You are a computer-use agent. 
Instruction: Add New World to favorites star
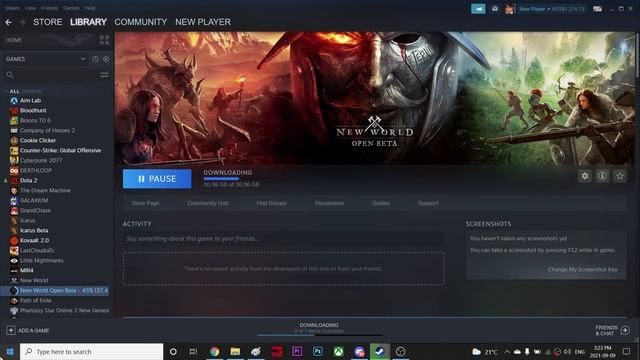(620, 176)
